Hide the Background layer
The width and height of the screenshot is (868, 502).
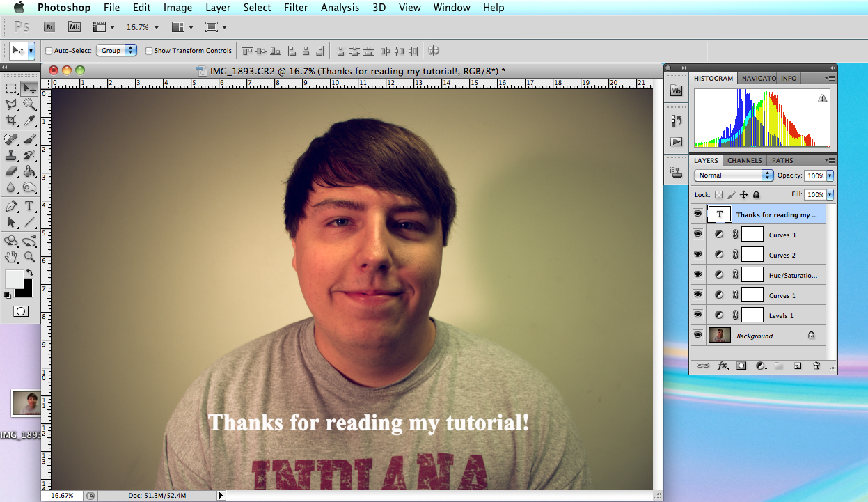697,336
